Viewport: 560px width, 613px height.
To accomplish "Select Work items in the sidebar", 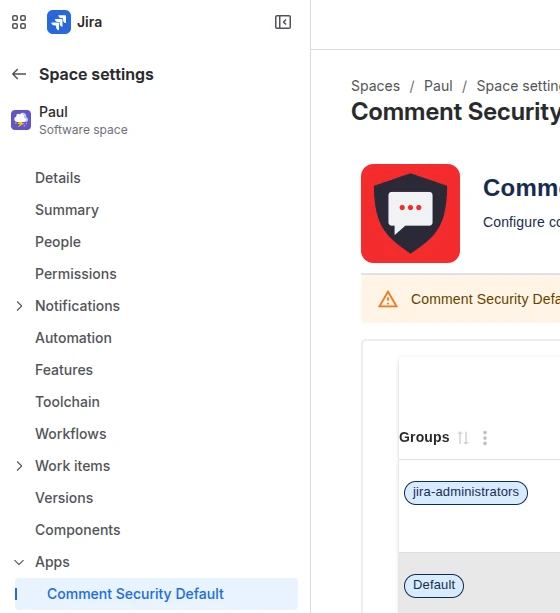I will 73,466.
